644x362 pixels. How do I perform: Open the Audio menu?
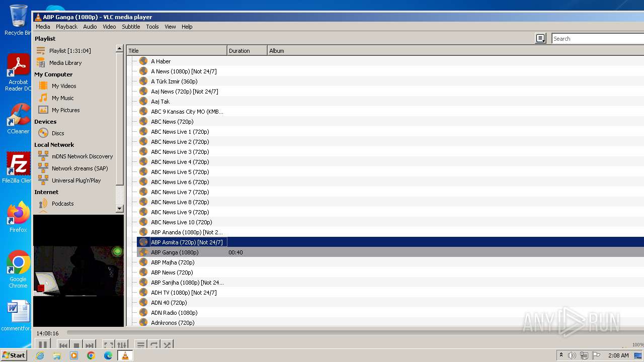[x=90, y=27]
